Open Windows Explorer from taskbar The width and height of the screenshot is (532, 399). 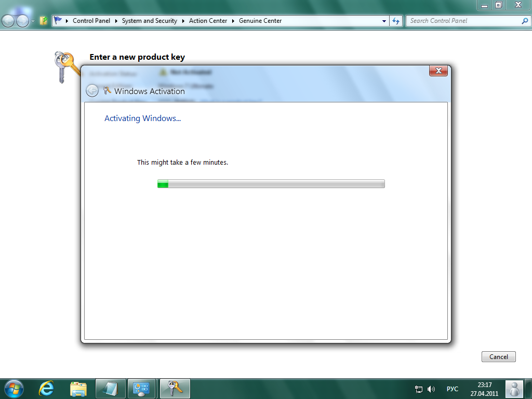(x=78, y=389)
